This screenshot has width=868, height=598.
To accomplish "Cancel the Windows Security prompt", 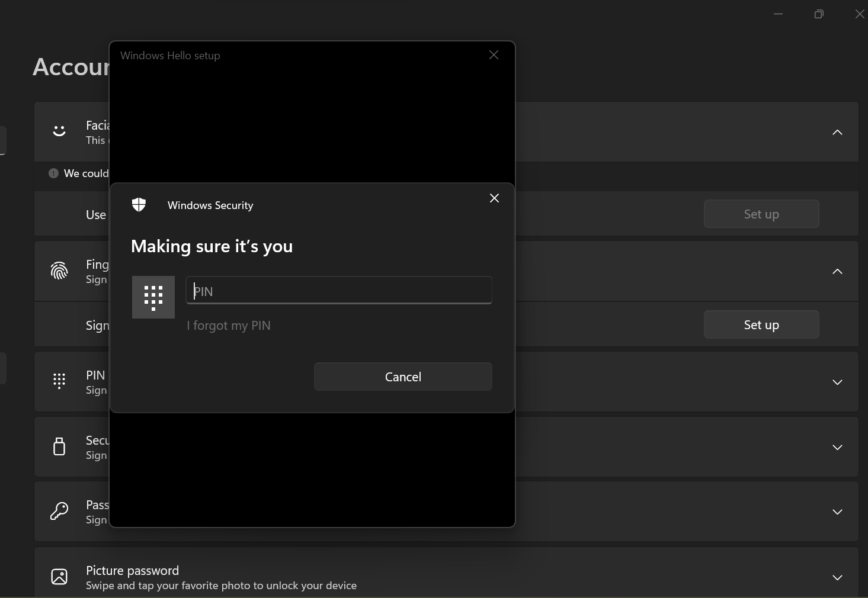I will coord(403,377).
